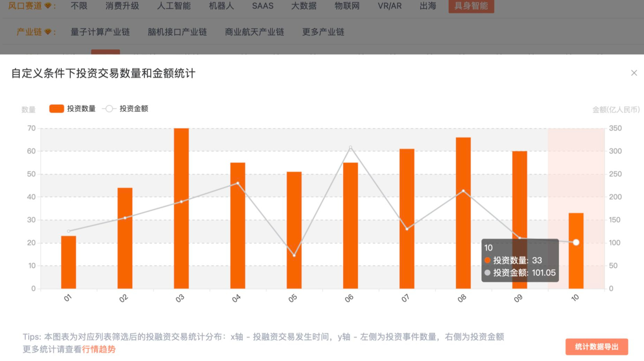The height and width of the screenshot is (361, 644).
Task: Select the 物联网 filter
Action: 347,6
